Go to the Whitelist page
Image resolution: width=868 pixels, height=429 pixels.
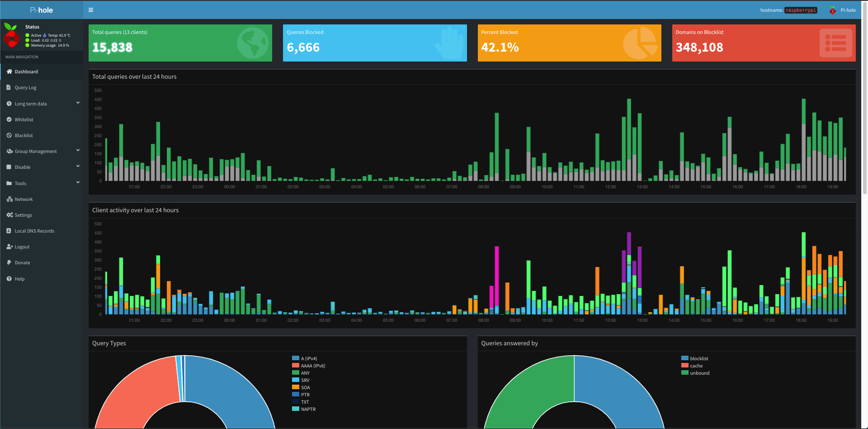coord(42,119)
